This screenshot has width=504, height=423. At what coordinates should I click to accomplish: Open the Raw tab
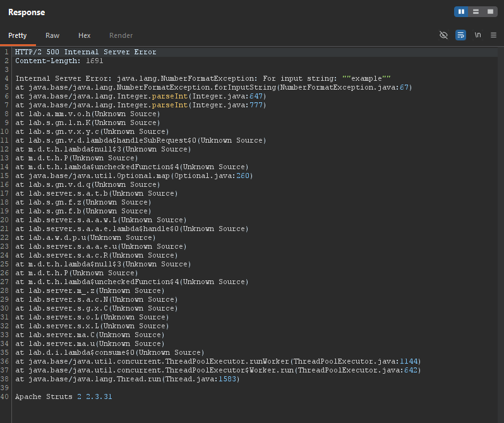click(x=52, y=35)
